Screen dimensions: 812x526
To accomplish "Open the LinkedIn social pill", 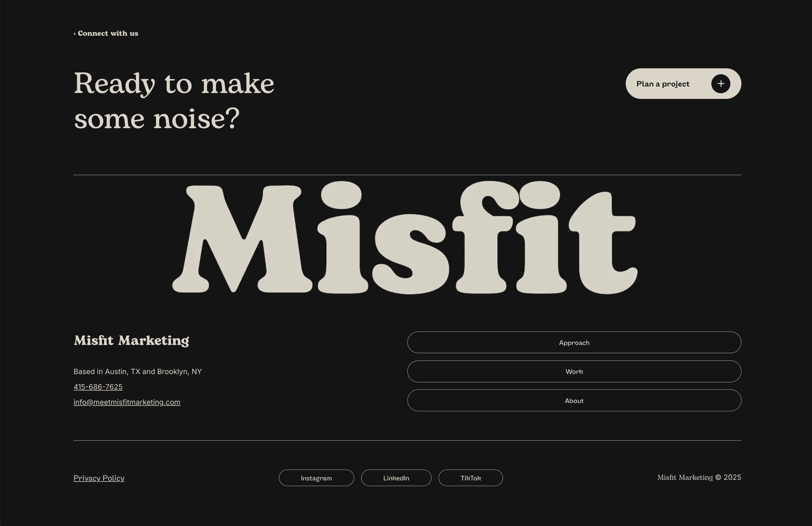I will tap(396, 478).
